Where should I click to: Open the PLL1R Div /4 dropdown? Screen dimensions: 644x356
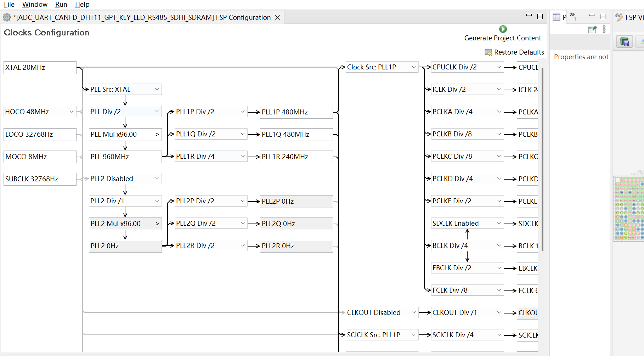(211, 156)
